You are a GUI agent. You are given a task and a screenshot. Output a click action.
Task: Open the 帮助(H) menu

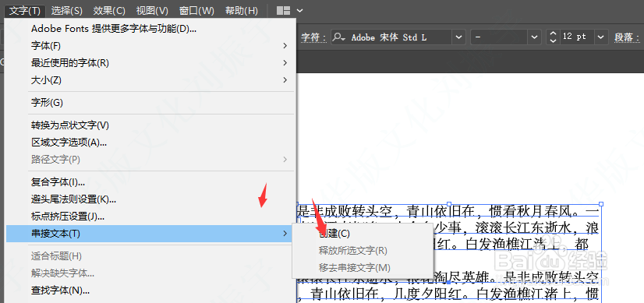(x=242, y=10)
